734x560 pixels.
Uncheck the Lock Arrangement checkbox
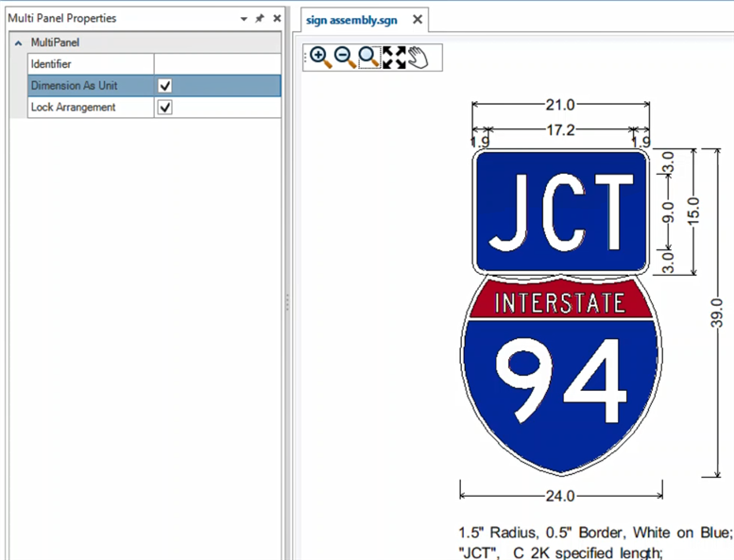(x=164, y=107)
